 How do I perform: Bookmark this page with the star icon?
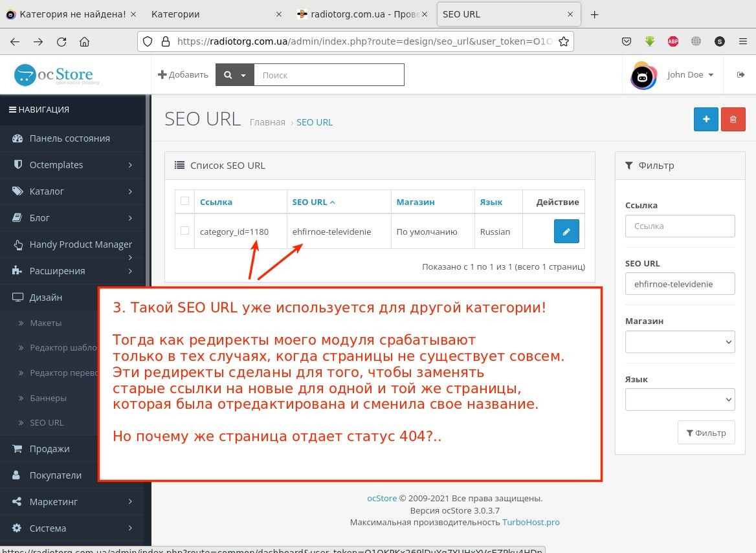click(x=563, y=42)
